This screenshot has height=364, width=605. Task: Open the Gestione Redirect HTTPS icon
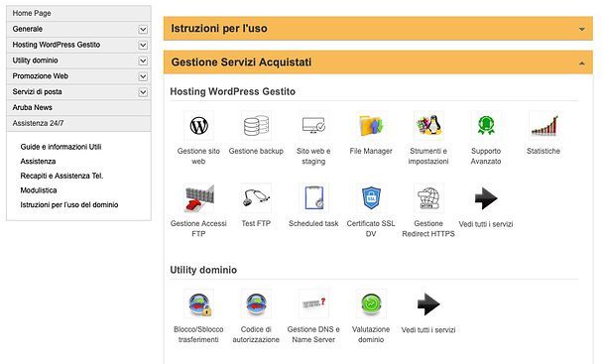428,198
